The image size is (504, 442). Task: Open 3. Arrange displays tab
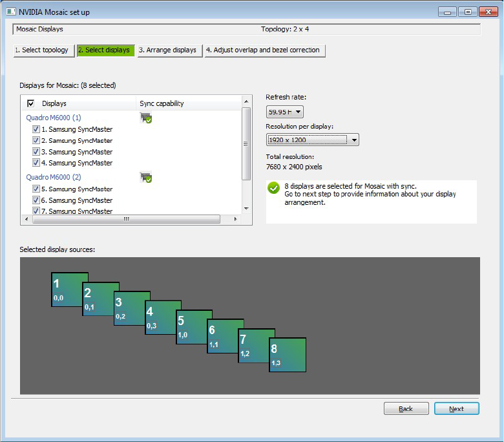[x=170, y=50]
